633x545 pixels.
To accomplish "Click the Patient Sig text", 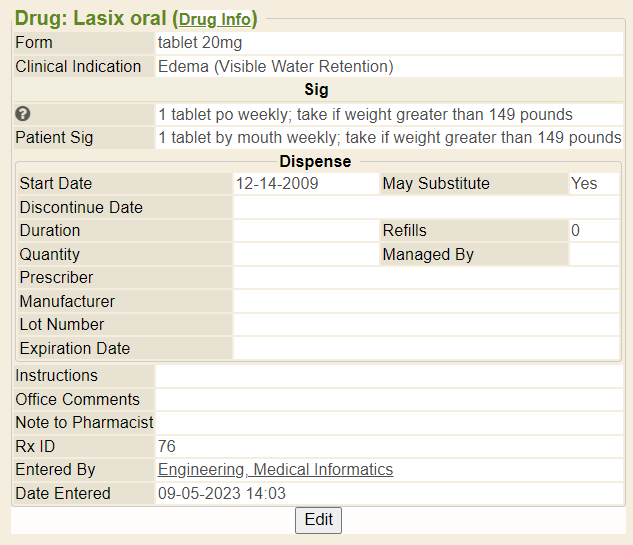I will 389,138.
